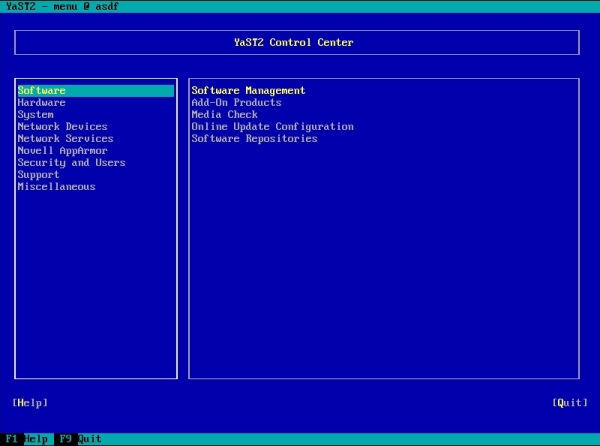Viewport: 600px width, 446px height.
Task: Start the Media Check module
Action: 225,114
